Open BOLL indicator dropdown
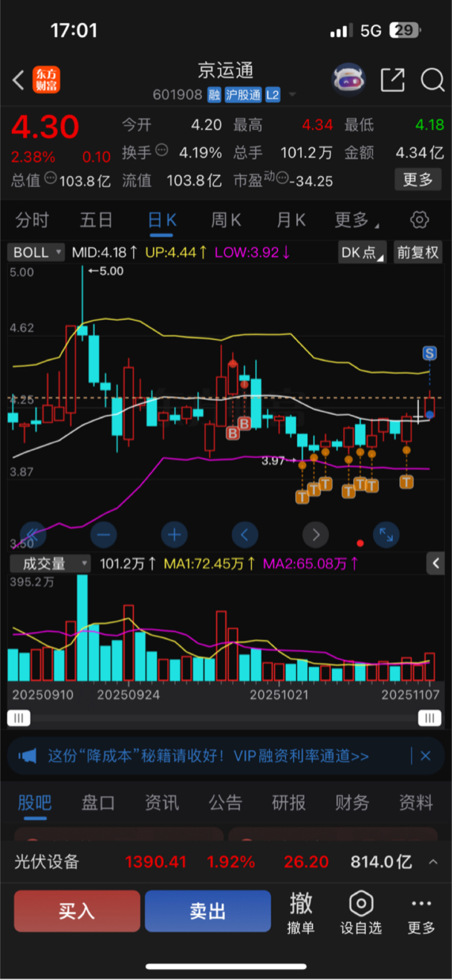Screen dimensions: 452x980 tap(35, 253)
